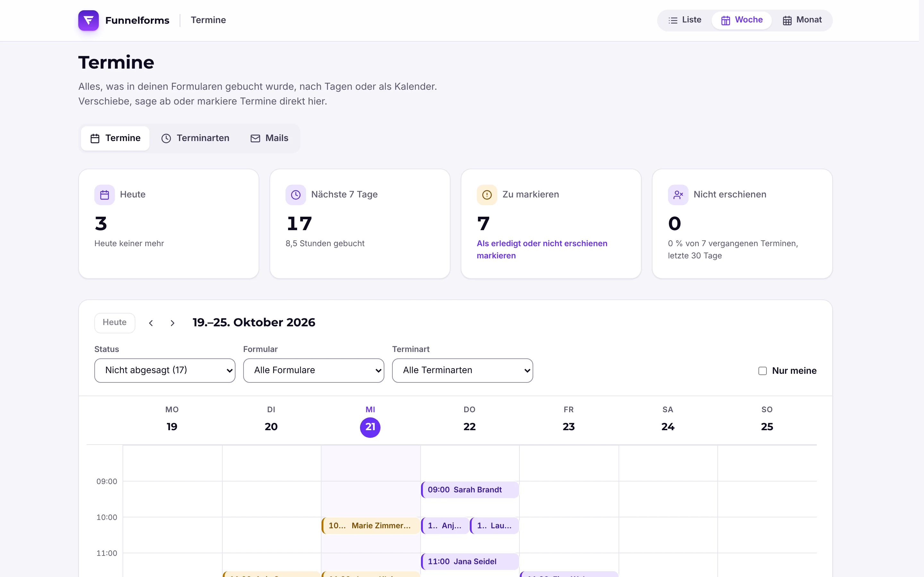
Task: Enable the Nur meine checkbox
Action: click(762, 371)
